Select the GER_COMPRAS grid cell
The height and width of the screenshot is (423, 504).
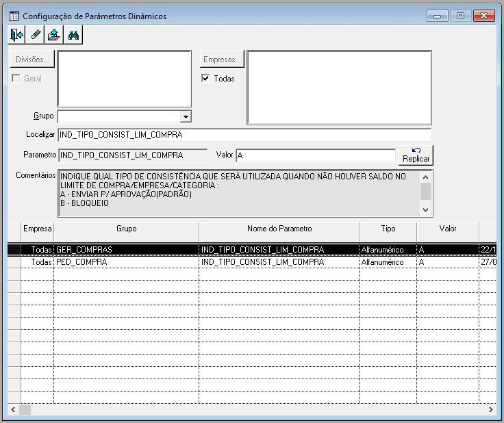pos(126,250)
